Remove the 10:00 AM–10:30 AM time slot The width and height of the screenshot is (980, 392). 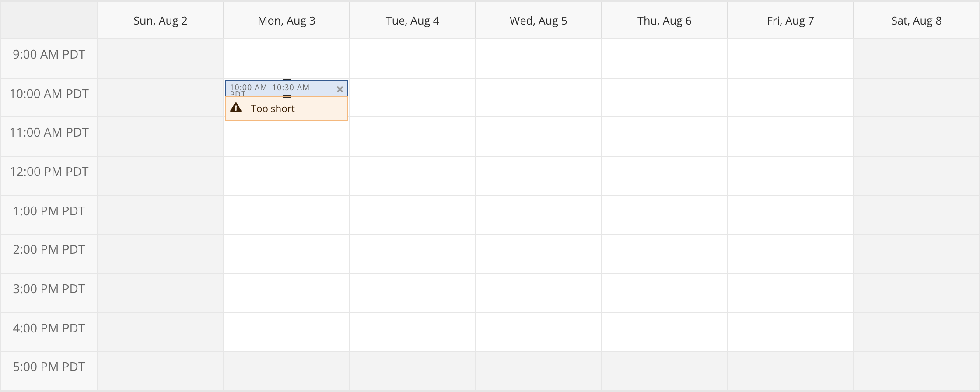click(x=339, y=89)
